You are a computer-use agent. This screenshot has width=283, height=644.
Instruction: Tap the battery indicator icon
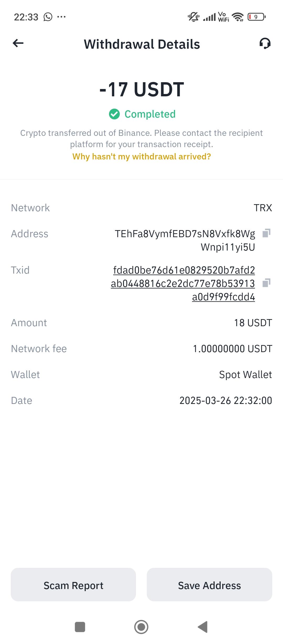(x=256, y=17)
